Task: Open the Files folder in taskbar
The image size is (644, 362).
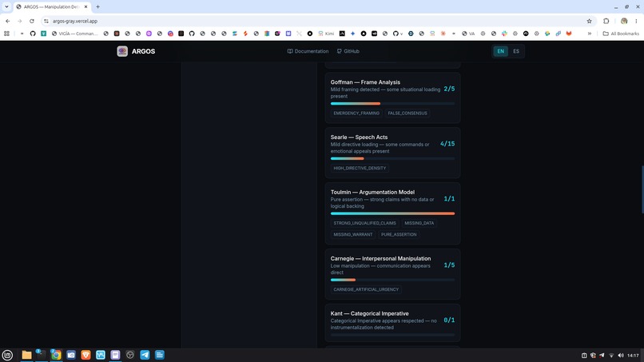Action: point(26,355)
